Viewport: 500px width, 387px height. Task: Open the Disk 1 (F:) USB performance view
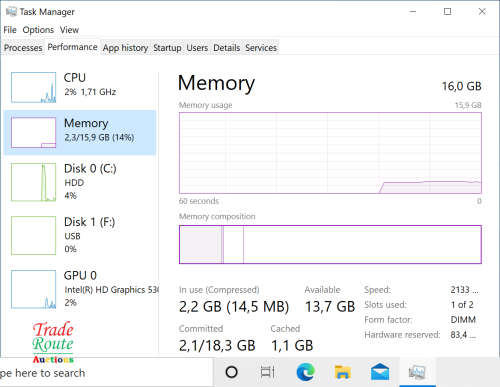[x=80, y=235]
